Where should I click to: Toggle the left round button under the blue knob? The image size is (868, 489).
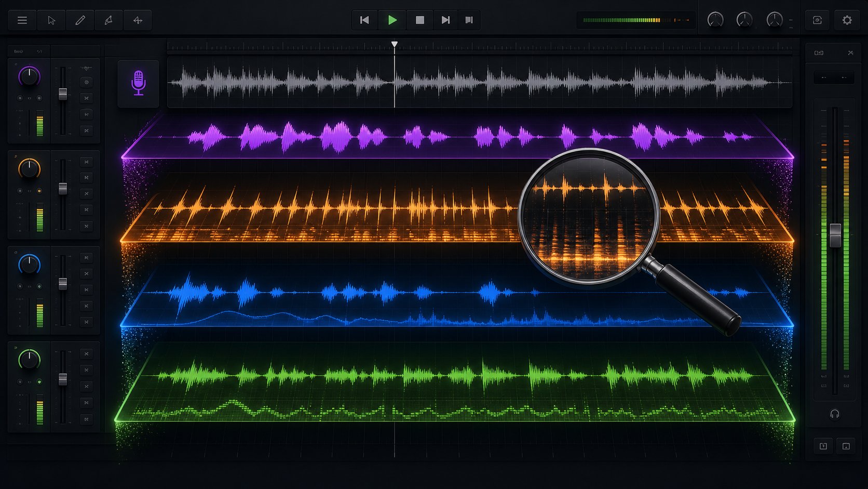(x=20, y=286)
